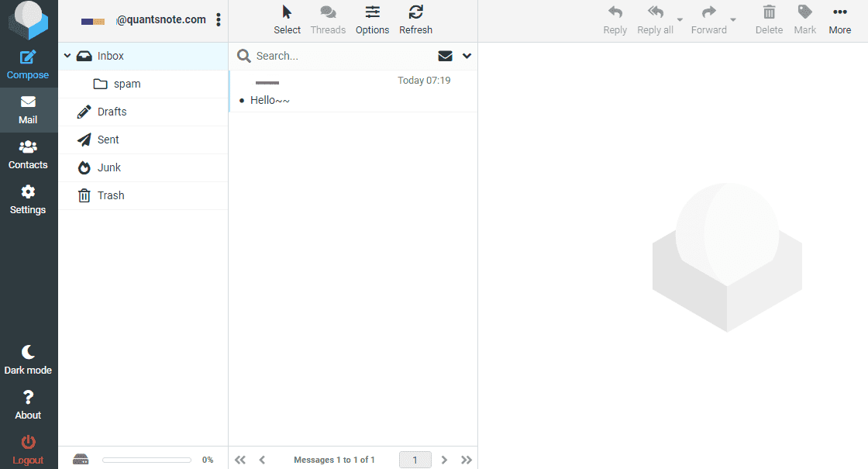
Task: Open the Compose new message screen
Action: click(28, 62)
